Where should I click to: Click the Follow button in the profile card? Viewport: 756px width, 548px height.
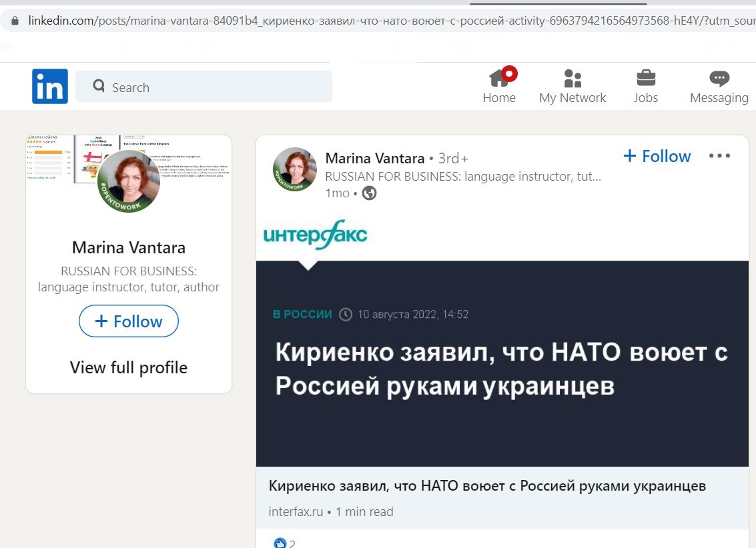129,321
